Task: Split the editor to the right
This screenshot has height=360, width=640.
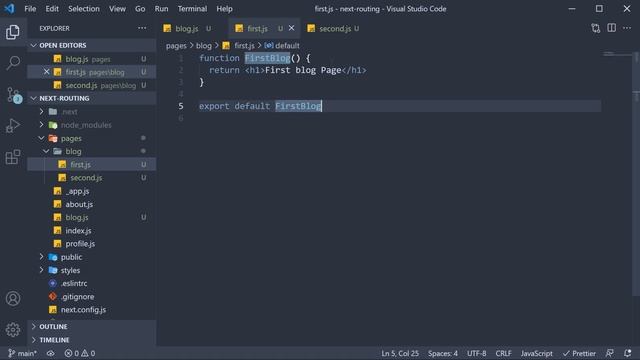Action: [611, 28]
